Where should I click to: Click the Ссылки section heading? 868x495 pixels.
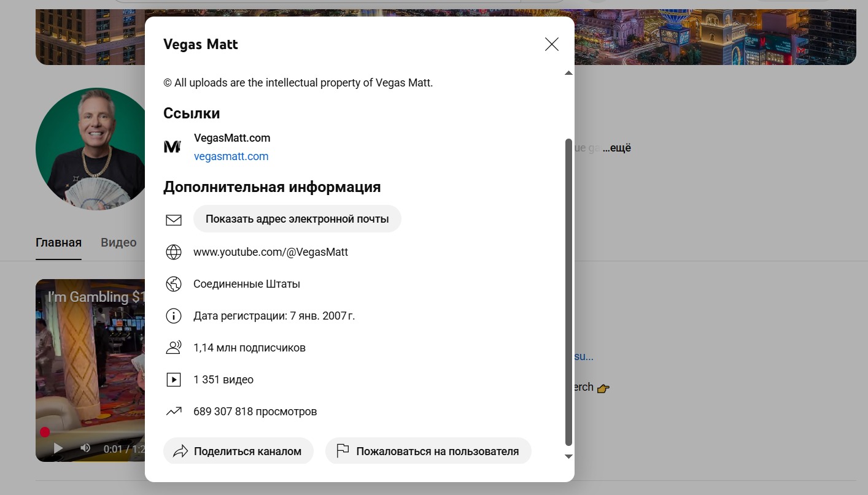pyautogui.click(x=192, y=113)
